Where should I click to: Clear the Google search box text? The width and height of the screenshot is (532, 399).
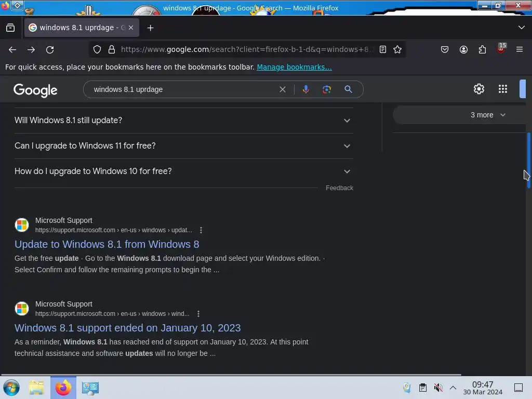coord(282,89)
